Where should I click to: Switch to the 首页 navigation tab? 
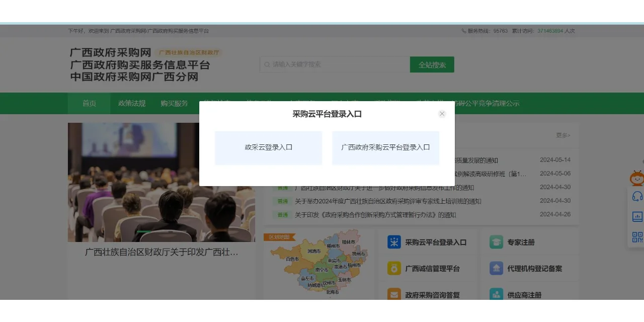click(x=89, y=103)
